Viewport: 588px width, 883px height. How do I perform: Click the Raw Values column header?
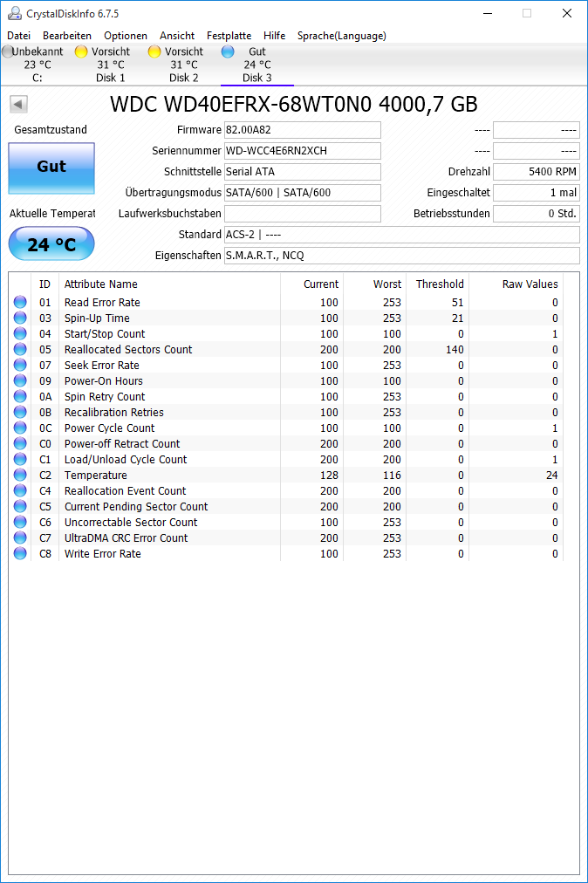(x=516, y=284)
